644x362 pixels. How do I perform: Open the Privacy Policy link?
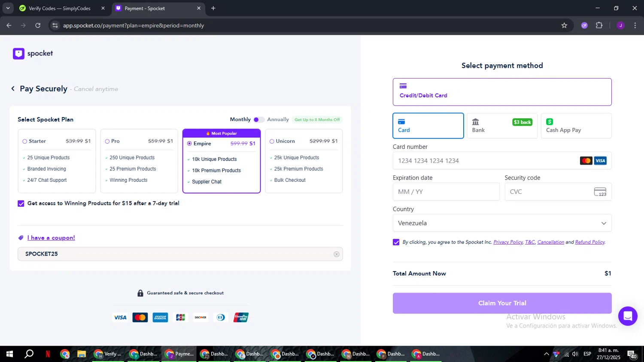(508, 242)
